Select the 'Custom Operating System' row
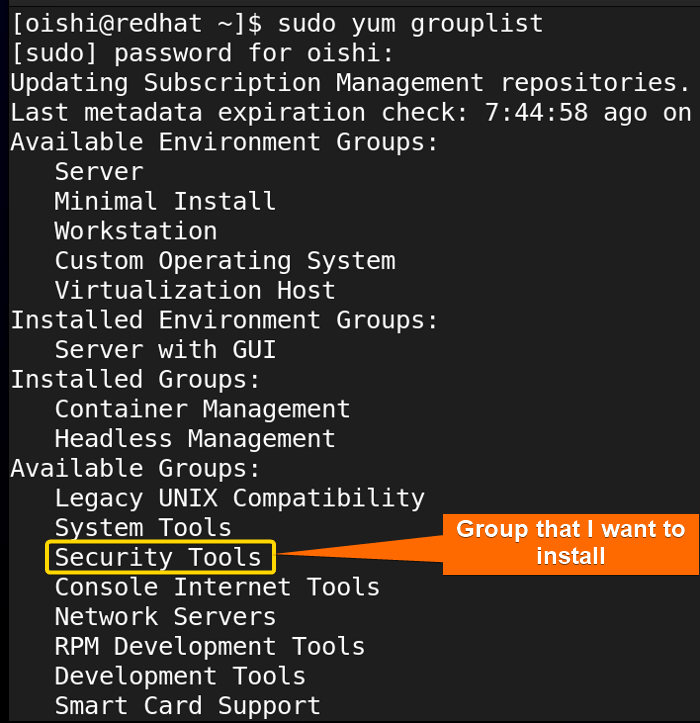 (225, 261)
